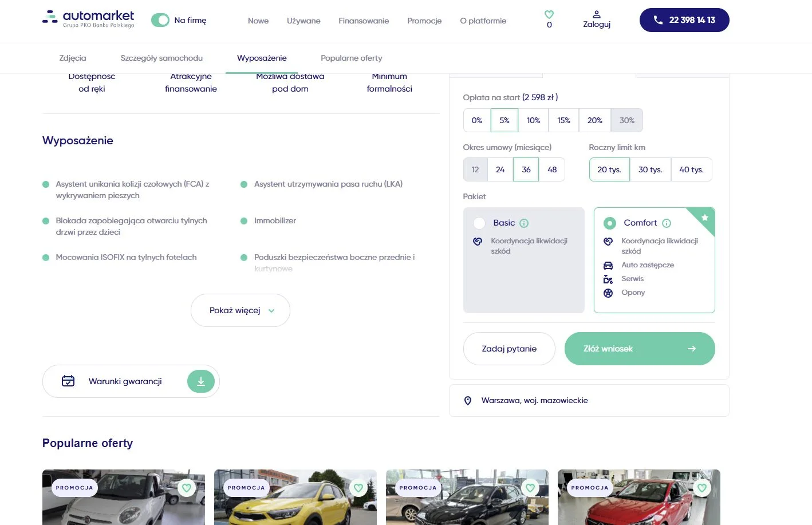This screenshot has height=525, width=812.
Task: Click the star badge on Comfort package
Action: pos(705,218)
